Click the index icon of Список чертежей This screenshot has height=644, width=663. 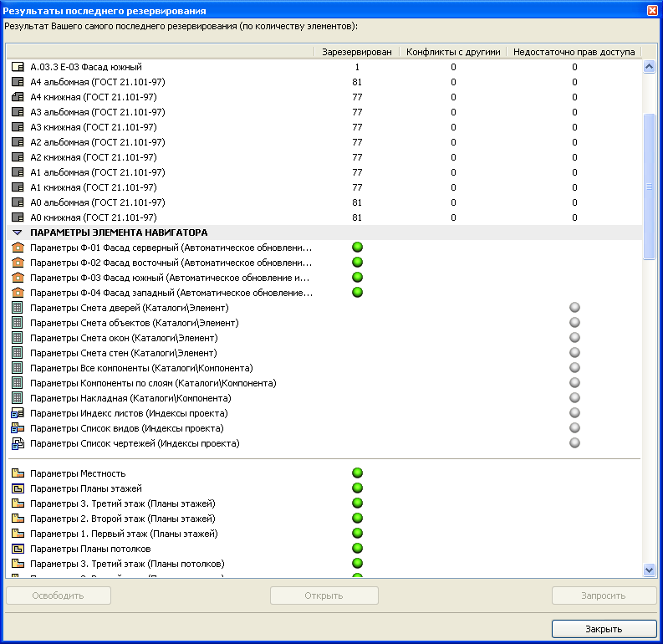point(18,443)
